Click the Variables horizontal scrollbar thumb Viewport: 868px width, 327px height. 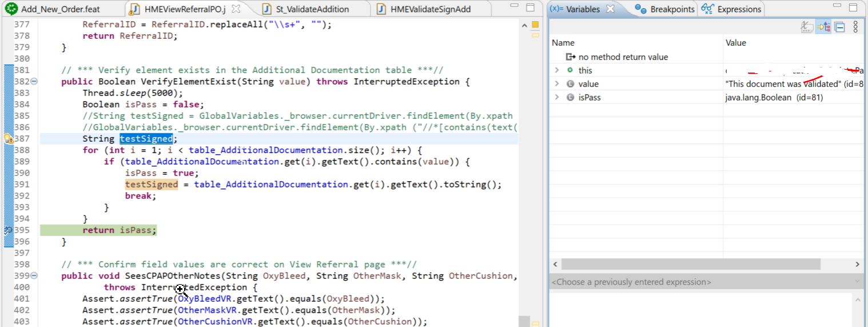691,265
